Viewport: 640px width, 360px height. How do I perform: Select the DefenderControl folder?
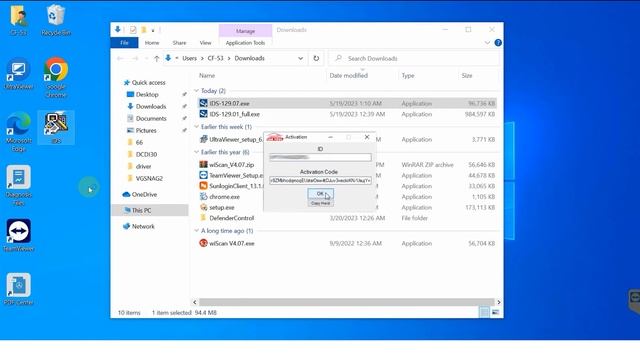tap(347, 218)
